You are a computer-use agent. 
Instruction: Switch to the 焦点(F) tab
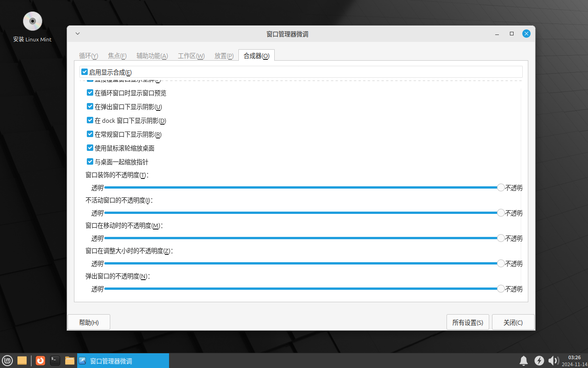click(117, 56)
